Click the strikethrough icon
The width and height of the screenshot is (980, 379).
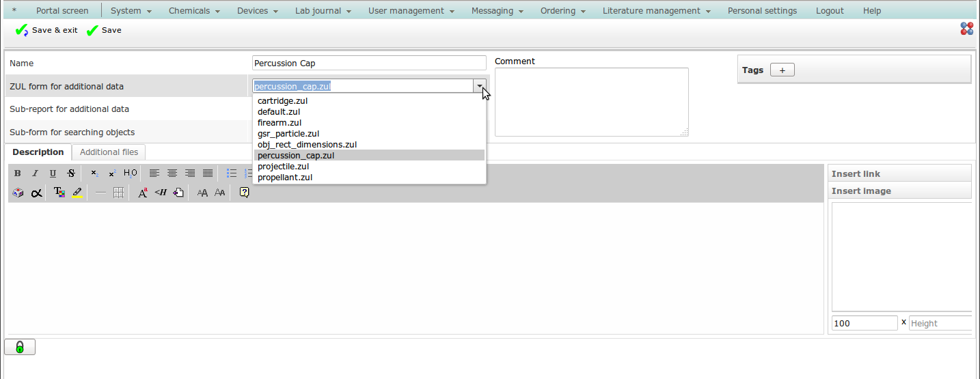(x=70, y=173)
